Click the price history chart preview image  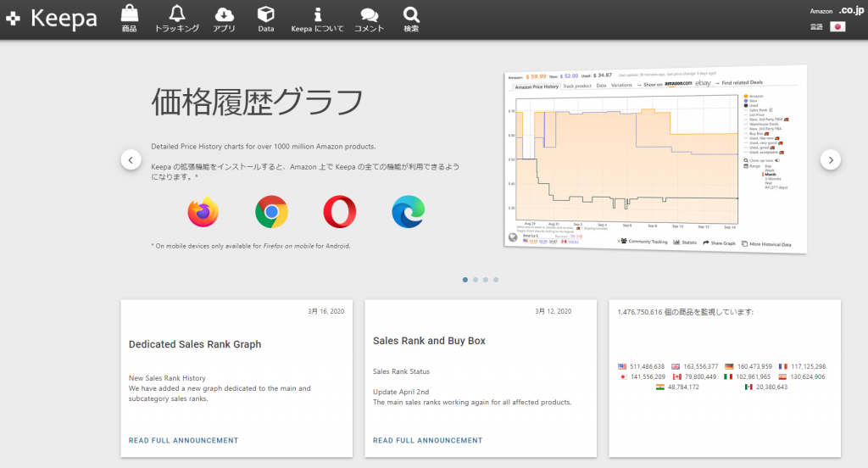click(653, 161)
